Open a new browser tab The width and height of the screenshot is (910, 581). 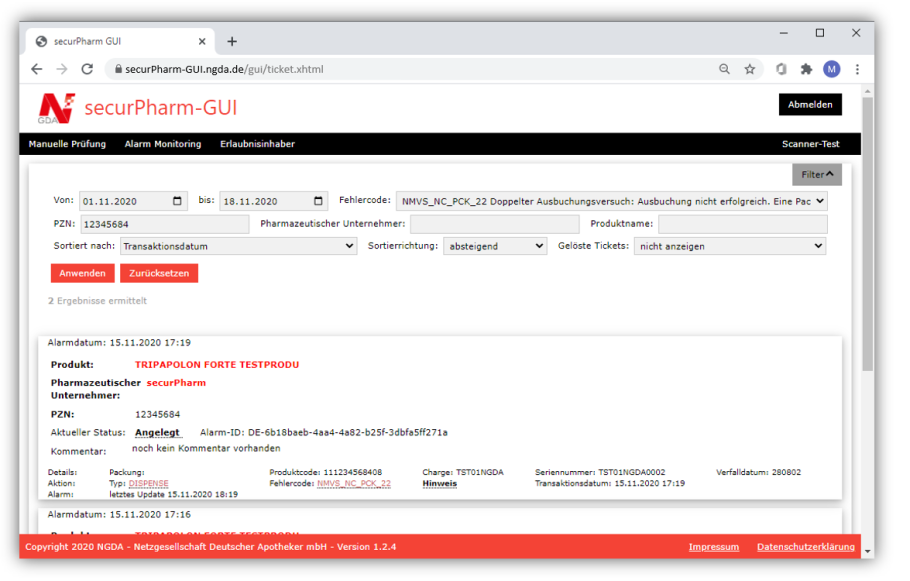(232, 41)
